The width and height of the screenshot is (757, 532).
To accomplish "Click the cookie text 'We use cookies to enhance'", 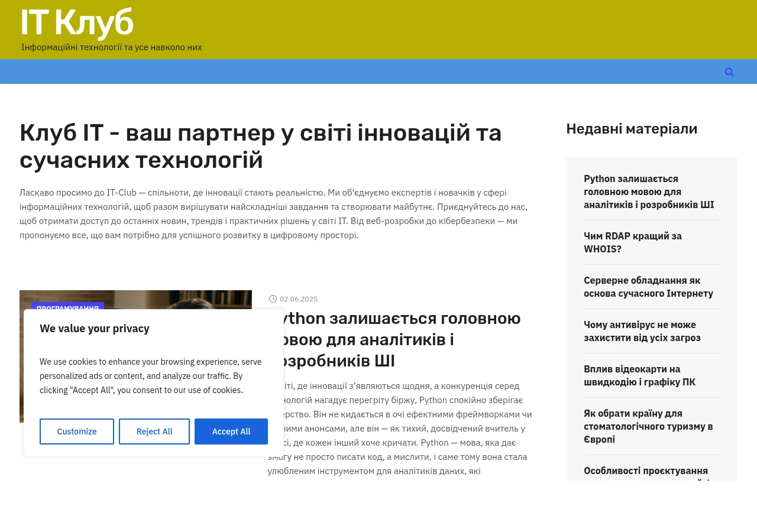I will point(151,376).
